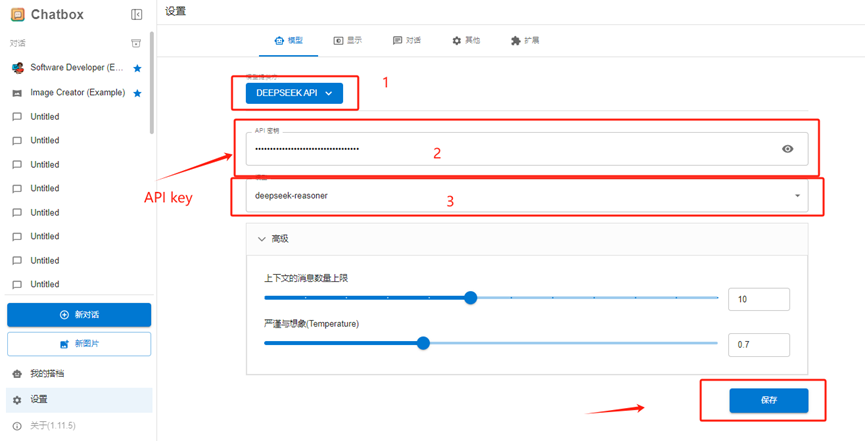865x441 pixels.
Task: Open the Image Creator (Example) conversation
Action: point(77,93)
